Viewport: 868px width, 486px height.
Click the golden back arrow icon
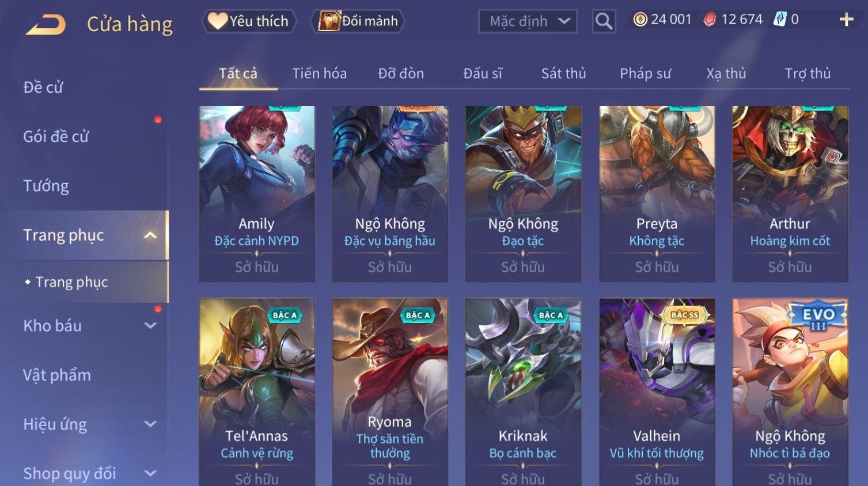point(46,25)
